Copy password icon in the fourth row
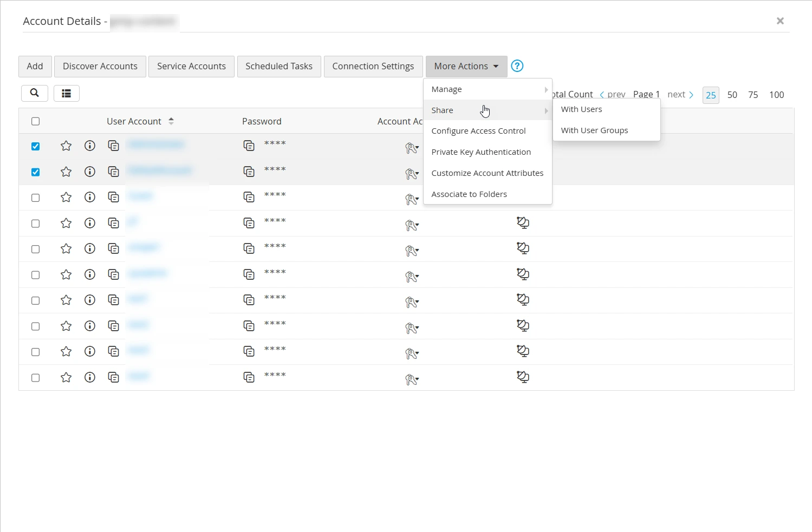812x532 pixels. click(249, 223)
